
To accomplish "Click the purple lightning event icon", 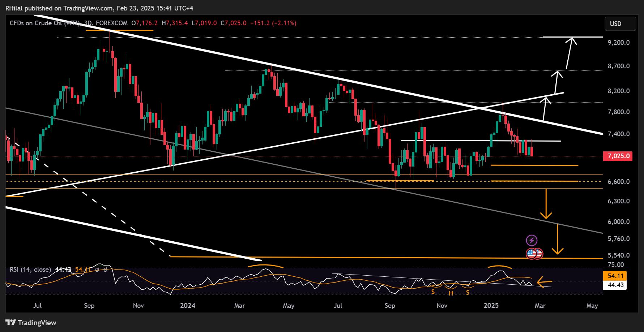I will (531, 240).
